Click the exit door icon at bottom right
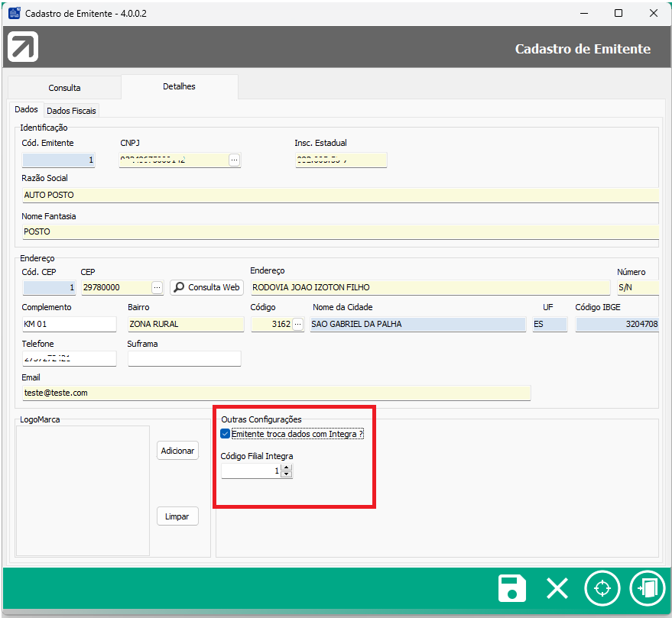 (647, 589)
